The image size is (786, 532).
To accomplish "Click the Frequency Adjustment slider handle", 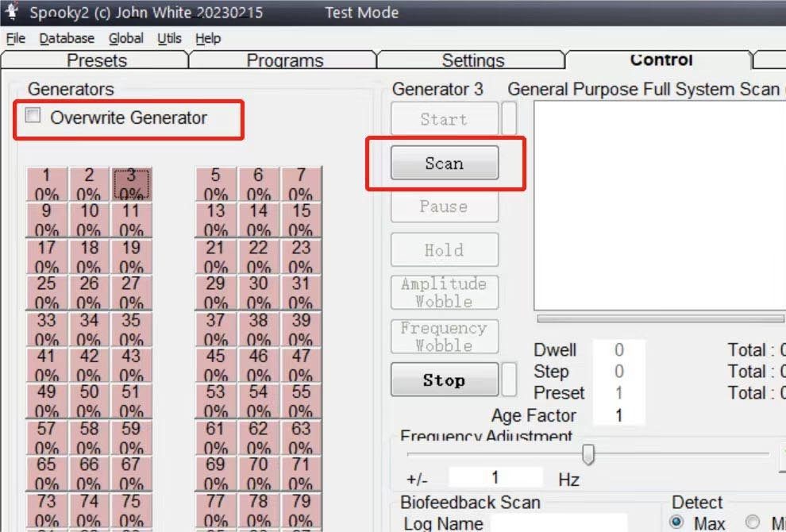I will click(588, 454).
